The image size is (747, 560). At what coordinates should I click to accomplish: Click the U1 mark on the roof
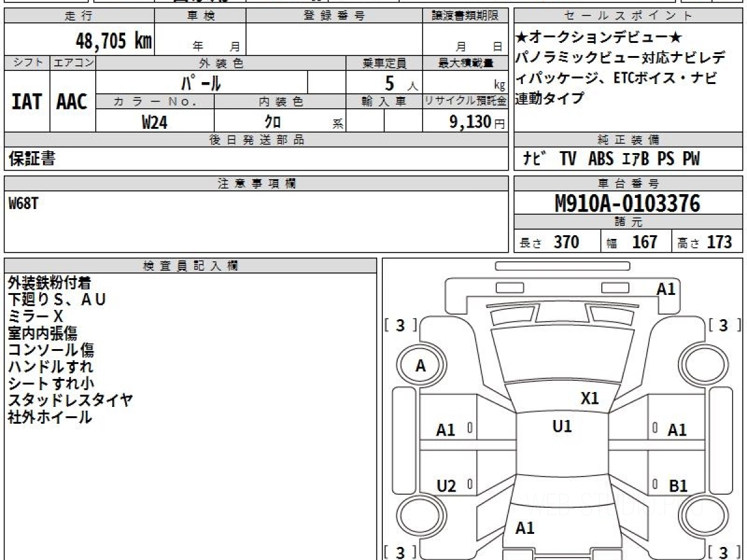point(561,426)
